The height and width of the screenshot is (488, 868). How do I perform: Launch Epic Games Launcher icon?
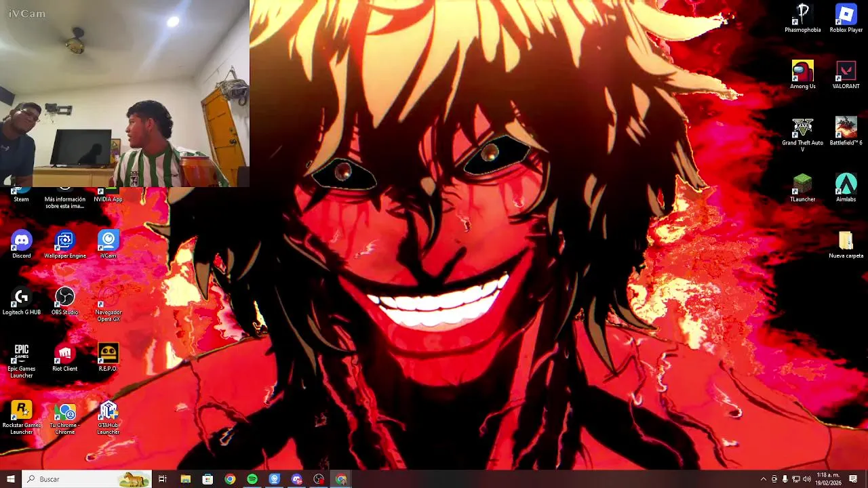pos(22,361)
